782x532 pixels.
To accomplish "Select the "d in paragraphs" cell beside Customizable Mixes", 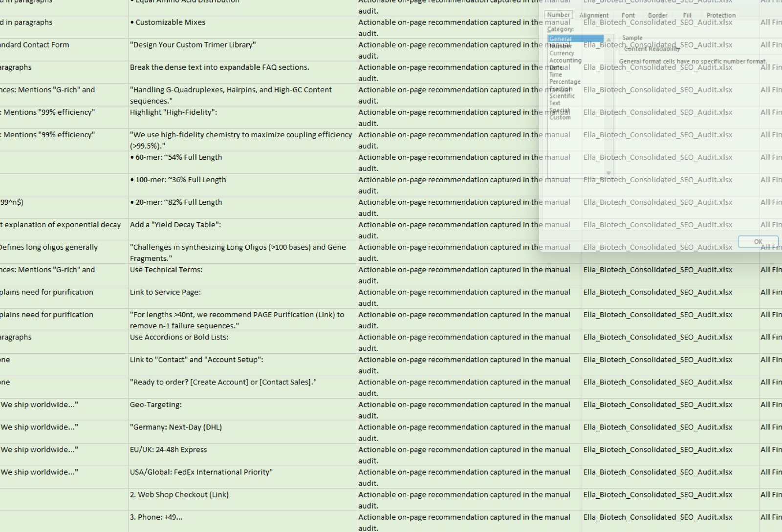I will pos(64,28).
